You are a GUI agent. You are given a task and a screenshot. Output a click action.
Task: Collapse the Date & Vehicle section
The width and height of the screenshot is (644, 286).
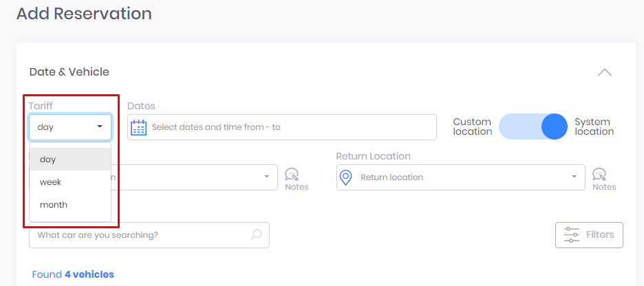point(604,72)
